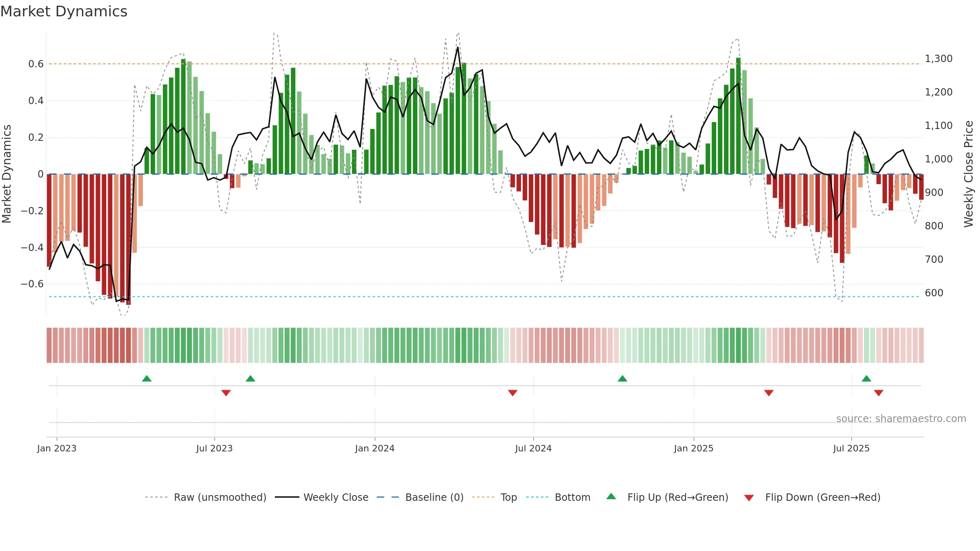Click the Market Dynamics chart title at top
This screenshot has height=551, width=980.
(x=64, y=11)
